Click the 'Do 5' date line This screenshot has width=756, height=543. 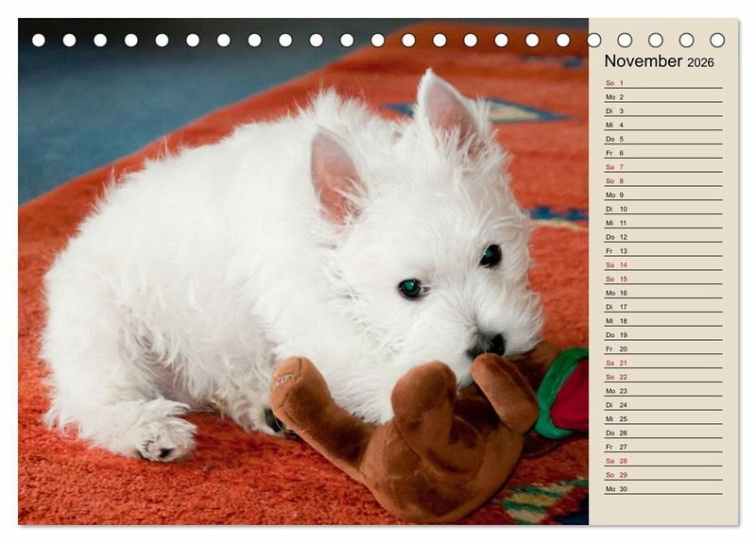click(x=663, y=139)
